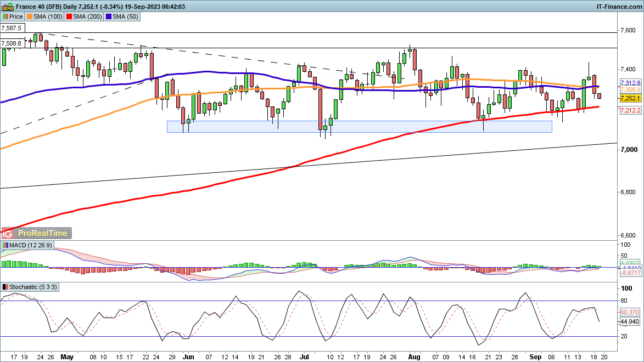This screenshot has height=362, width=644.
Task: Click the red SMA (200) color swatch
Action: point(69,17)
